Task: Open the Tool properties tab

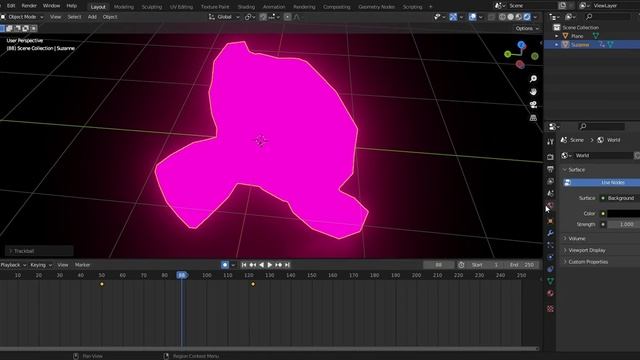Action: [550, 142]
